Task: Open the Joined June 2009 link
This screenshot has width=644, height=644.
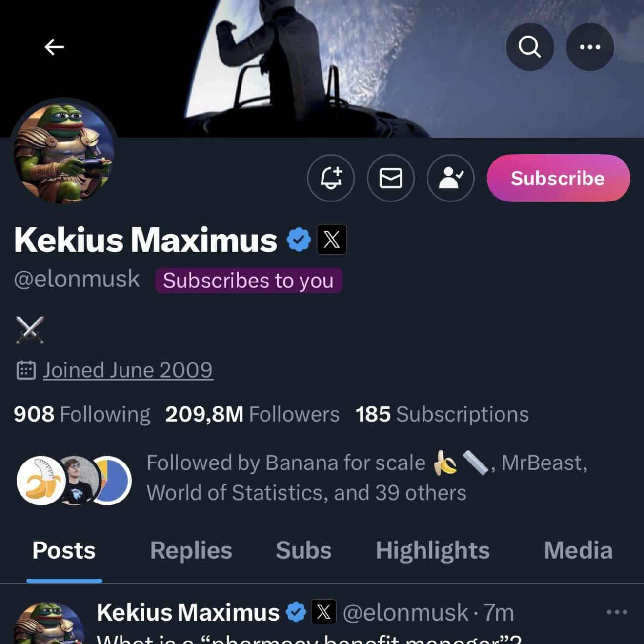Action: [x=128, y=370]
